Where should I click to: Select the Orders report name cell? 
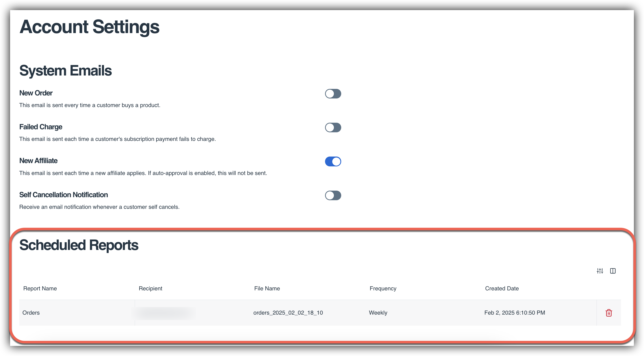pos(31,313)
